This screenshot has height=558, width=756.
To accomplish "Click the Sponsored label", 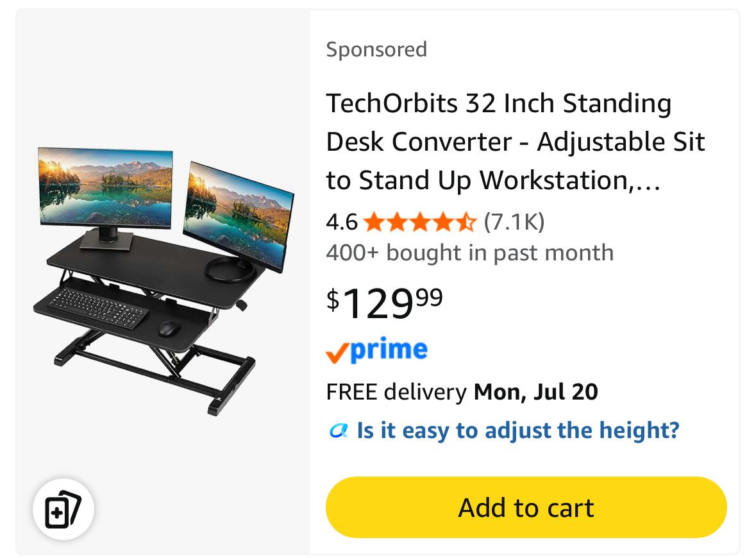I will pos(376,49).
